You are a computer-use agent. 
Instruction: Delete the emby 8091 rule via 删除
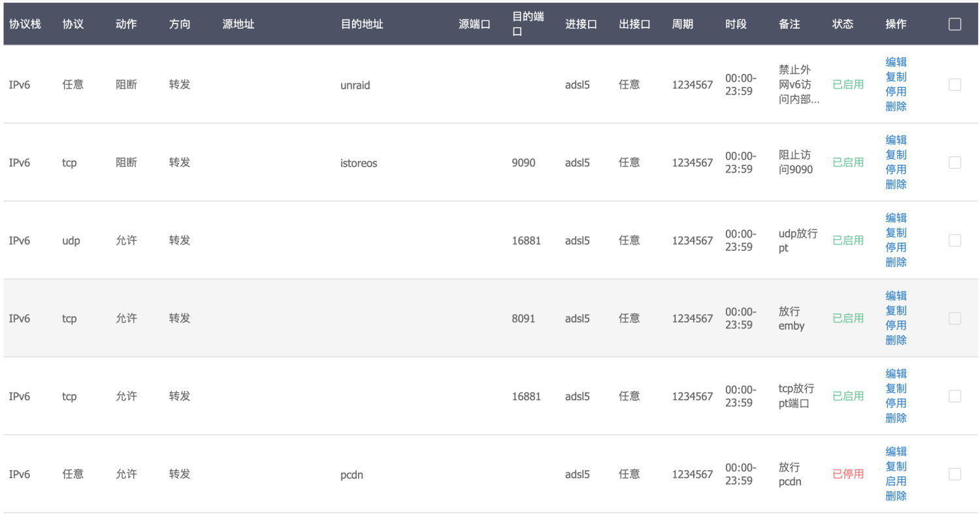[896, 340]
